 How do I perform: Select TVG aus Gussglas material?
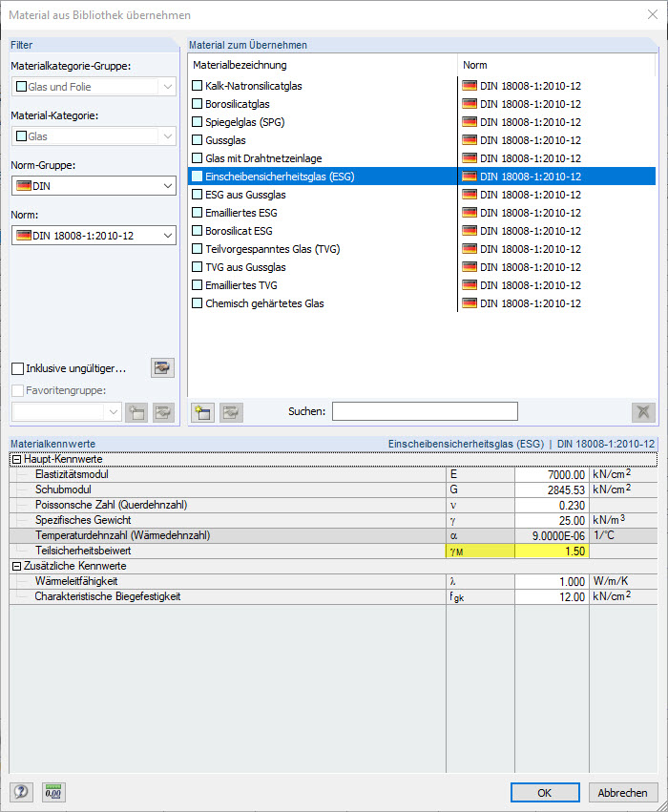[245, 267]
